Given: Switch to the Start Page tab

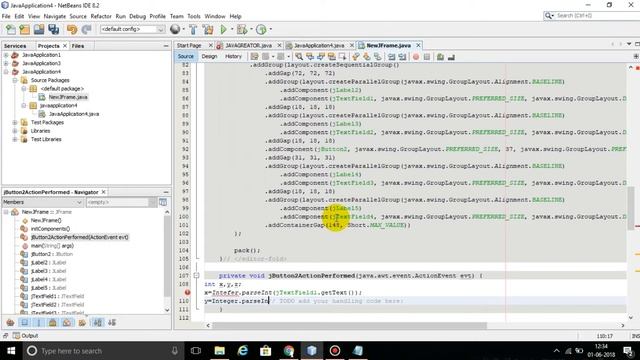Looking at the screenshot, I should (x=189, y=45).
